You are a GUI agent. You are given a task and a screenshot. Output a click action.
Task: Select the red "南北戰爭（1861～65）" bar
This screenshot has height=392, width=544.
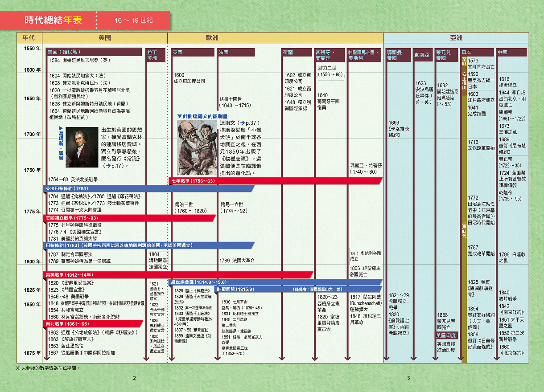[94, 324]
